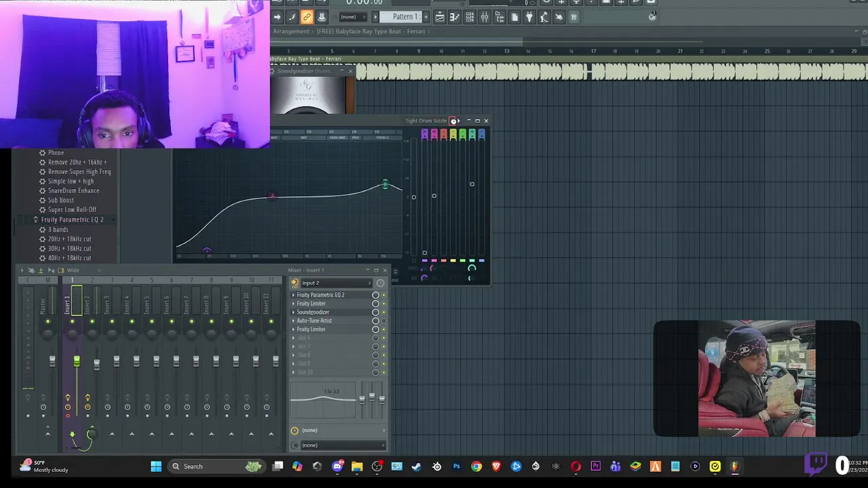Click Insert 1 volume fader

[77, 361]
